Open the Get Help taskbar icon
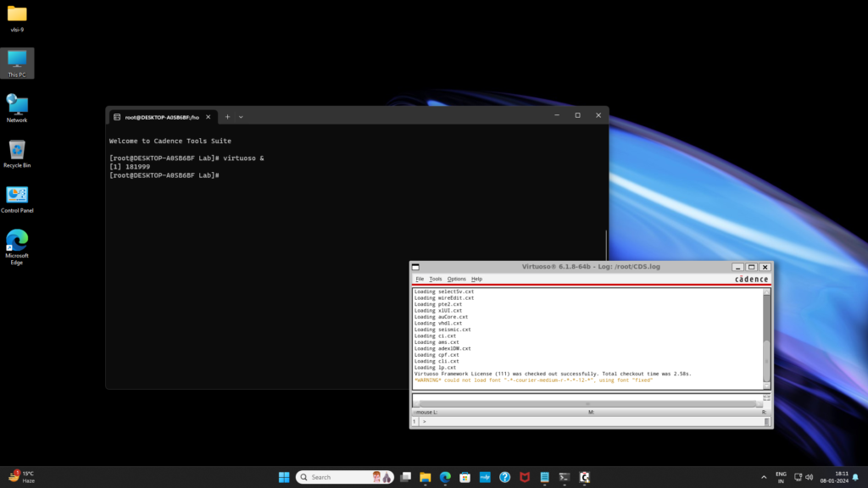 click(x=505, y=477)
